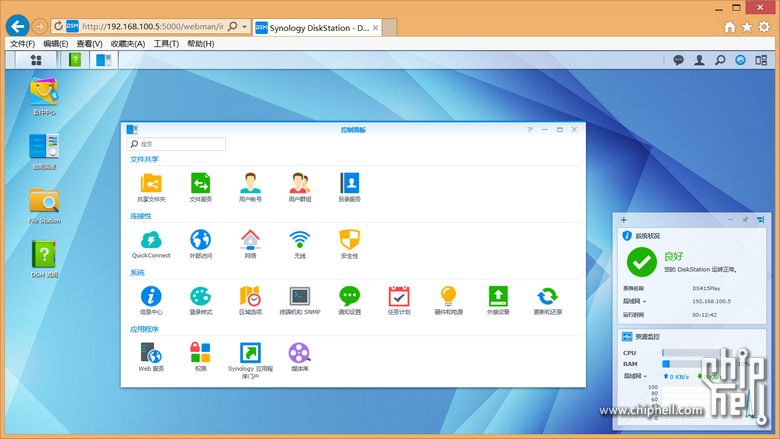Open Synology application portal icon
The width and height of the screenshot is (780, 439).
250,353
